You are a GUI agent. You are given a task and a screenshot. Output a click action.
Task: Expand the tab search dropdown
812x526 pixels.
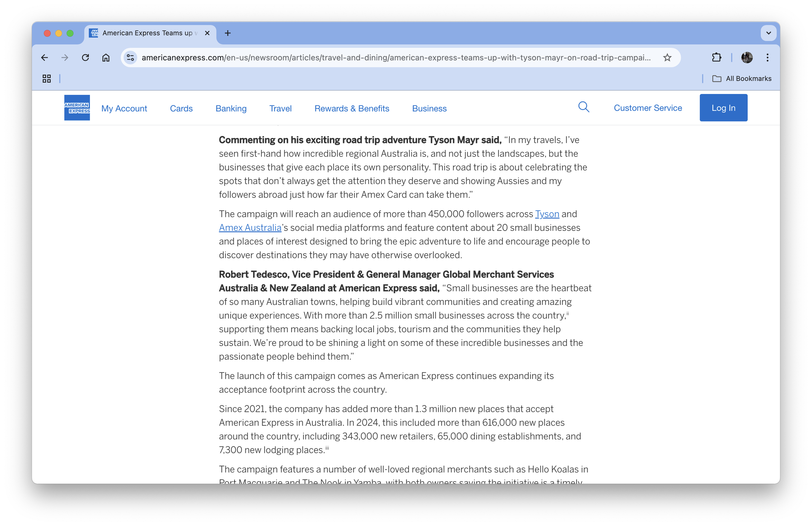768,33
